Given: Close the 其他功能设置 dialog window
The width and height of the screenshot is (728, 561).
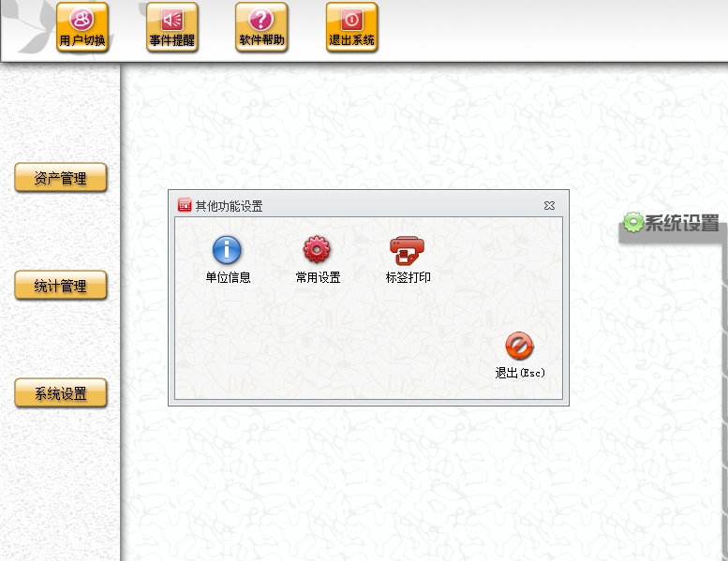Looking at the screenshot, I should (x=550, y=205).
